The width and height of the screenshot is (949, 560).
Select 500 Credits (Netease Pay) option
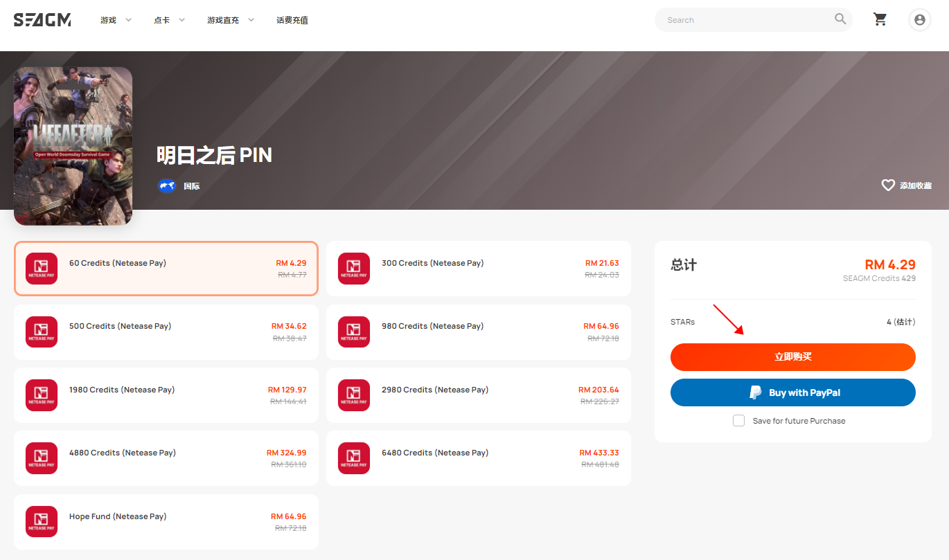166,332
